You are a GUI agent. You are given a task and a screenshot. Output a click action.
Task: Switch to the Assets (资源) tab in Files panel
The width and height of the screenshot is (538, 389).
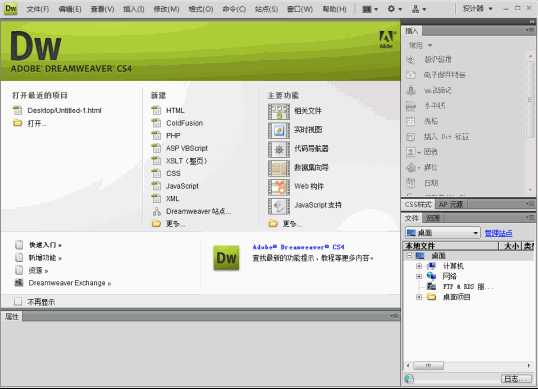[x=433, y=218]
